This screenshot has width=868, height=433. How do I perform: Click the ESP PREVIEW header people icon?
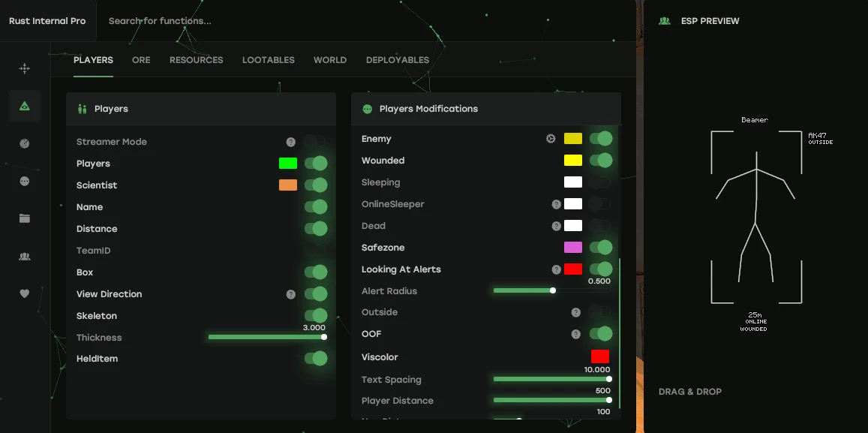pyautogui.click(x=664, y=21)
